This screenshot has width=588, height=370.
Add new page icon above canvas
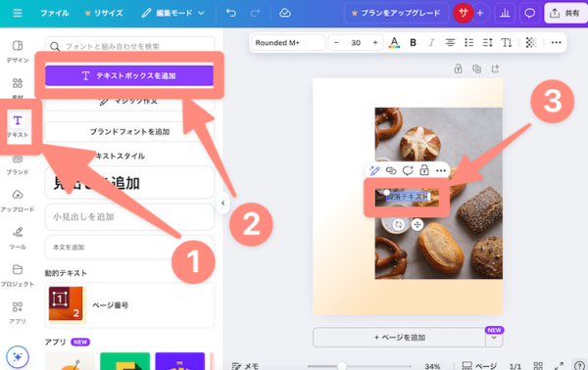pos(495,69)
